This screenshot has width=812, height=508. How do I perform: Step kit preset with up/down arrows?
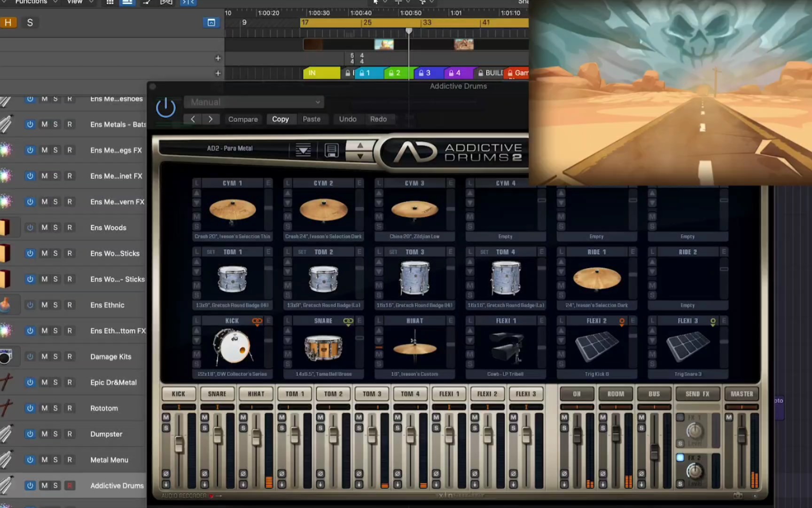pyautogui.click(x=360, y=150)
